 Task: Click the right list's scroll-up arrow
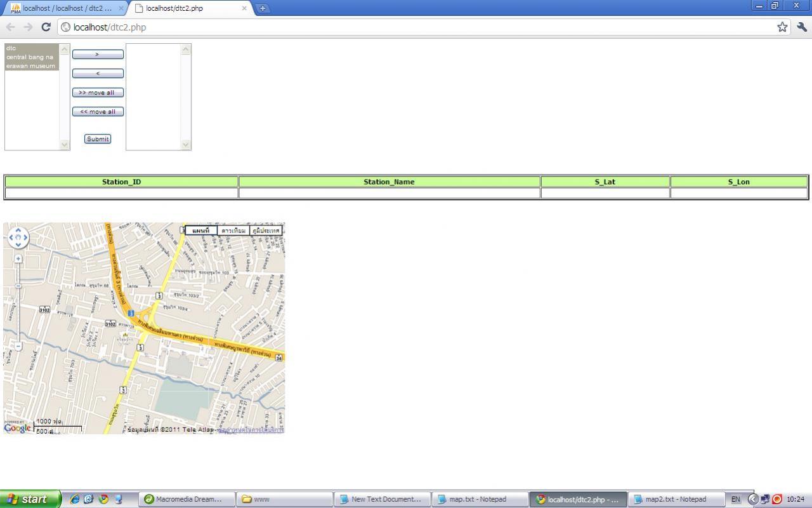(186, 49)
